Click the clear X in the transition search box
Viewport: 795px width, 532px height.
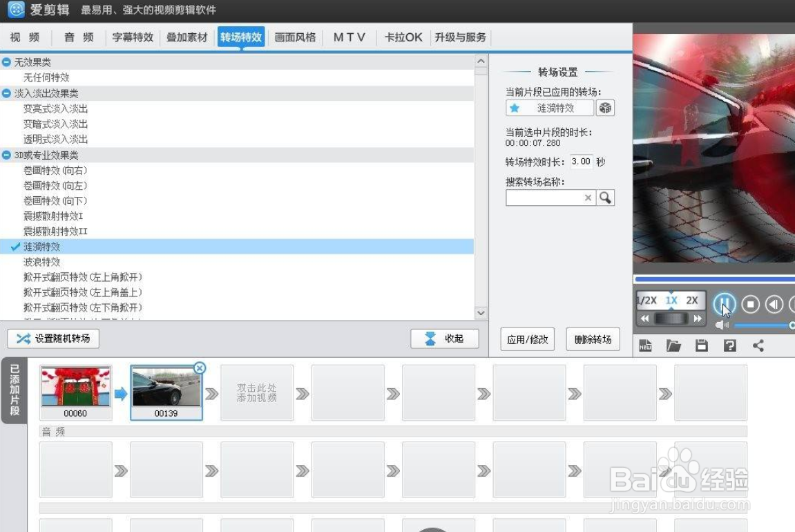(587, 198)
